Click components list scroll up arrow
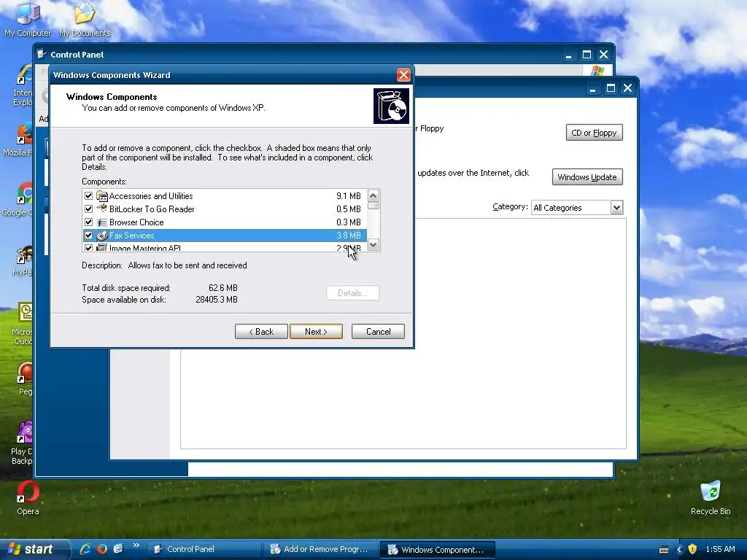The width and height of the screenshot is (747, 560). pyautogui.click(x=373, y=195)
